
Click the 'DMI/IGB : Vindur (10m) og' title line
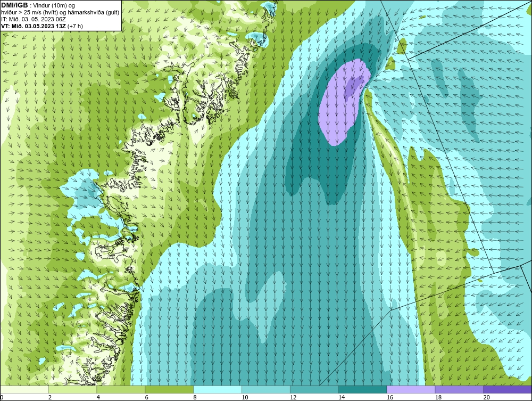click(x=38, y=5)
